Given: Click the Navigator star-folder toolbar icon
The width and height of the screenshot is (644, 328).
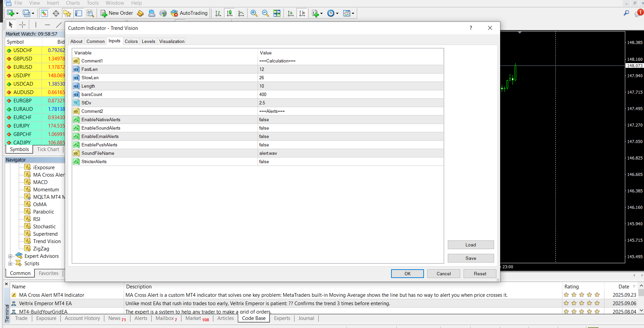Looking at the screenshot, I should pos(67,13).
